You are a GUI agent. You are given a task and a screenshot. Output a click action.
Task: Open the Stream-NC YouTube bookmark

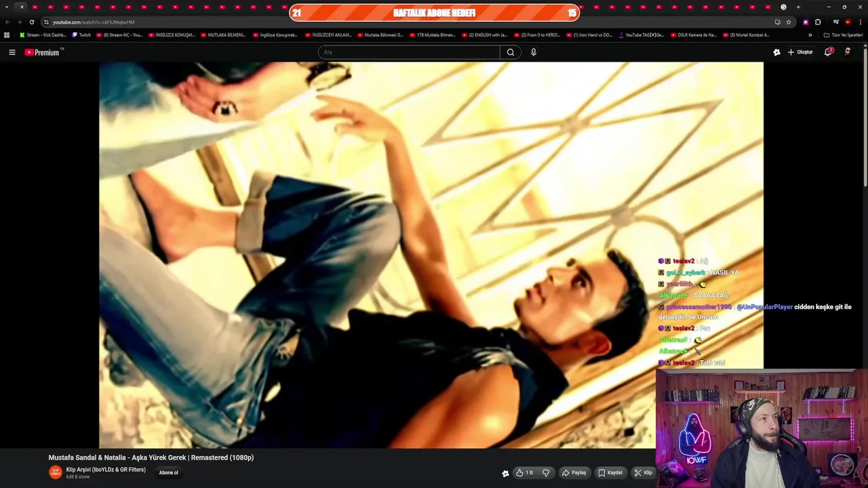pos(119,35)
